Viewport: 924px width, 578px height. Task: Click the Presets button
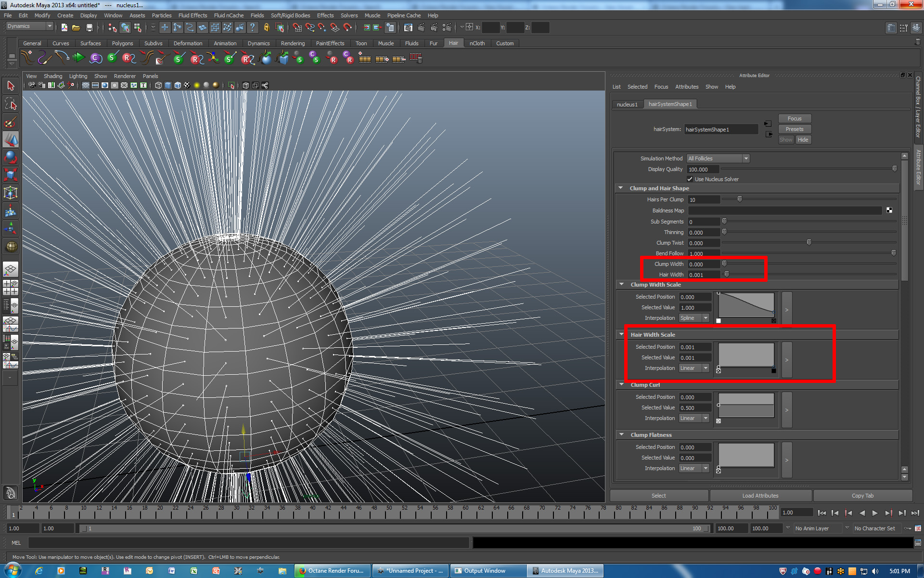coord(794,129)
